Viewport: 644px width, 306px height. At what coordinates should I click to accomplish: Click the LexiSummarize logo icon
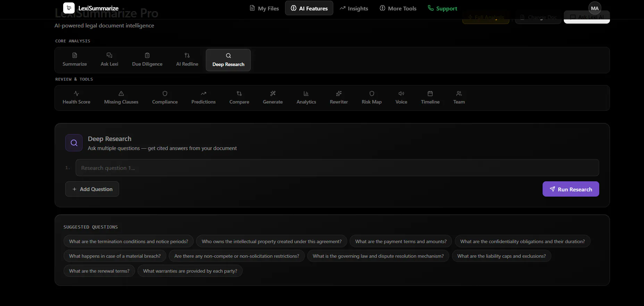(x=69, y=8)
